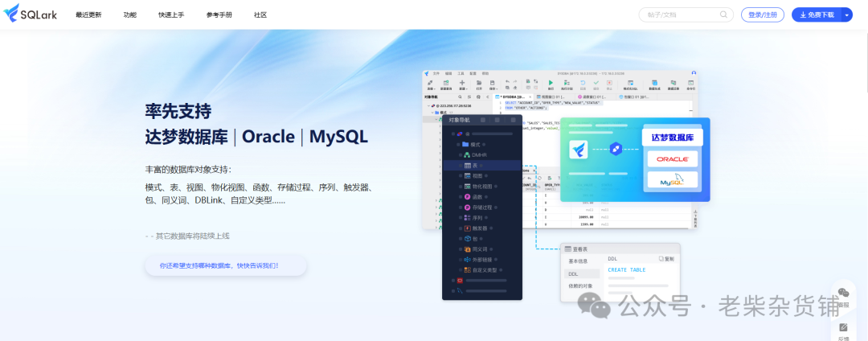Click the magnifier icon in search box
868x341 pixels.
[723, 15]
